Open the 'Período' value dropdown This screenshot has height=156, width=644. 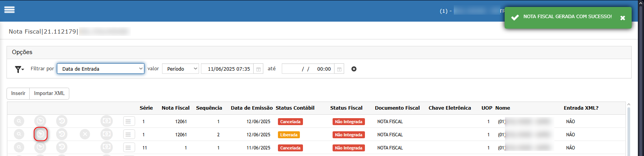click(x=181, y=69)
